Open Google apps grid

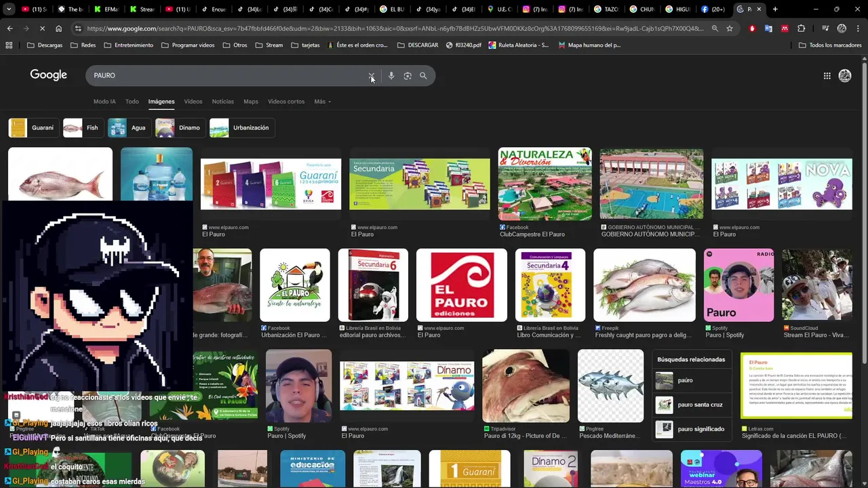pyautogui.click(x=827, y=76)
